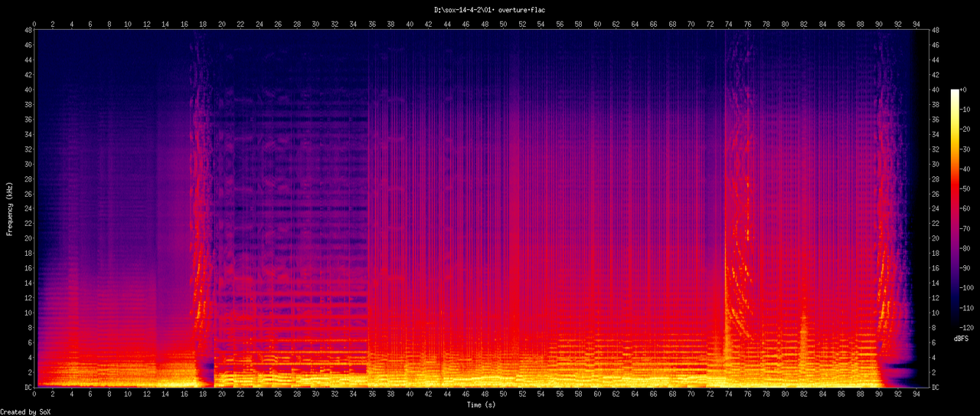The image size is (980, 416).
Task: Click the '-110' colorbar value
Action: point(969,307)
